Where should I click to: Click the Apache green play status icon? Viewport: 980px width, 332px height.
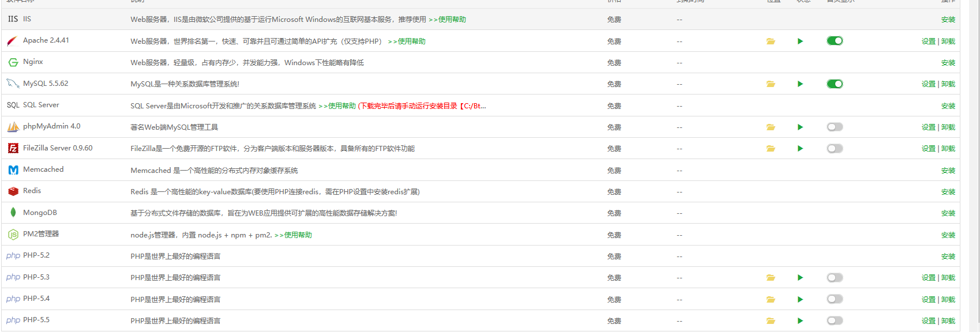pyautogui.click(x=800, y=41)
